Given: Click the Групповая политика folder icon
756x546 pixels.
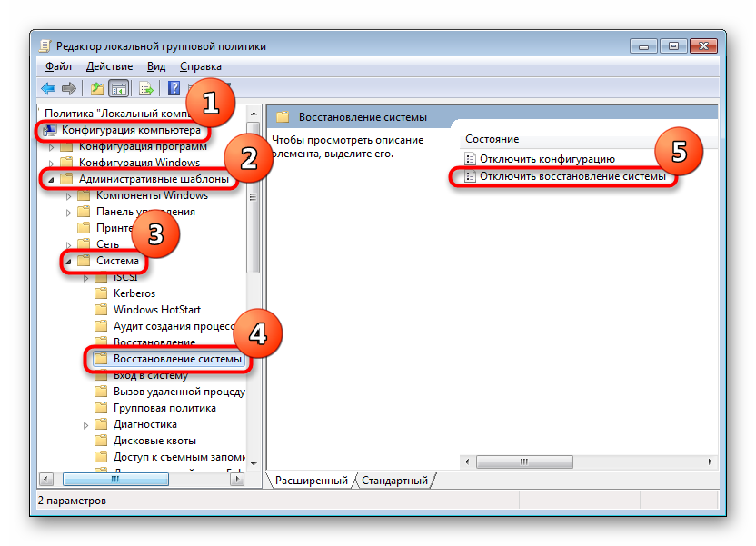Looking at the screenshot, I should tap(101, 408).
